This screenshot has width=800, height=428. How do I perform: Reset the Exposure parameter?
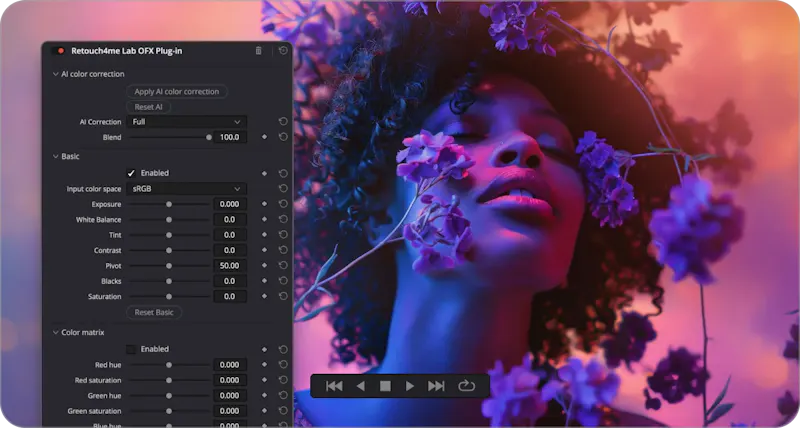(x=283, y=204)
